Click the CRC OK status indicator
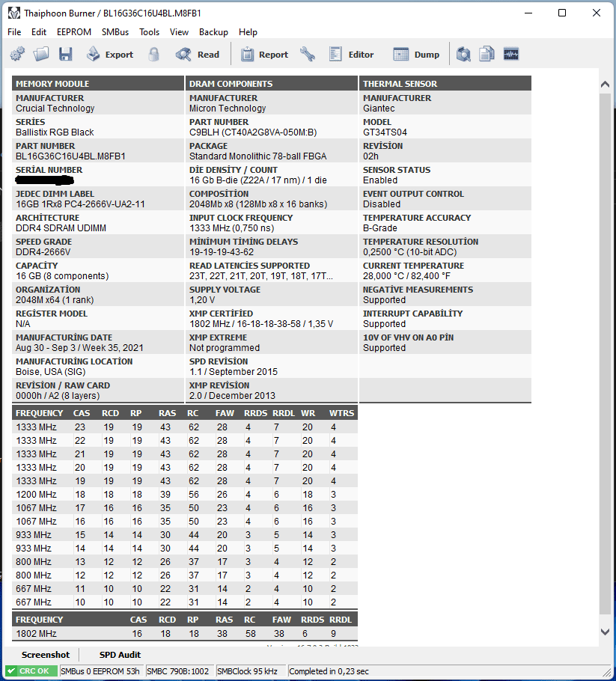 click(31, 671)
